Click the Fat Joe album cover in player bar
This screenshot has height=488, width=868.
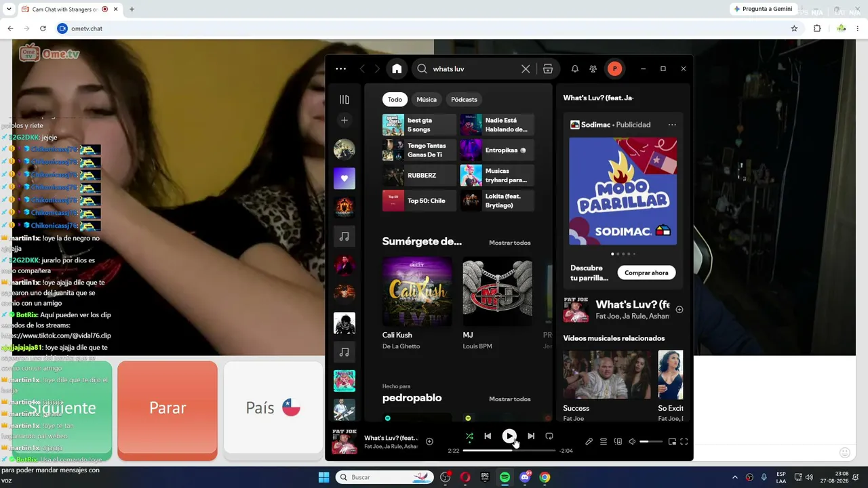coord(344,442)
